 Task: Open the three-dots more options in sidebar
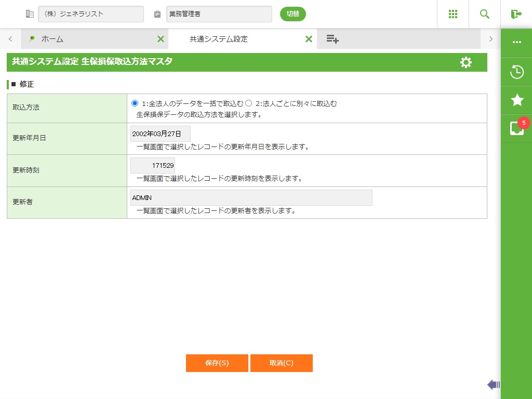(516, 43)
